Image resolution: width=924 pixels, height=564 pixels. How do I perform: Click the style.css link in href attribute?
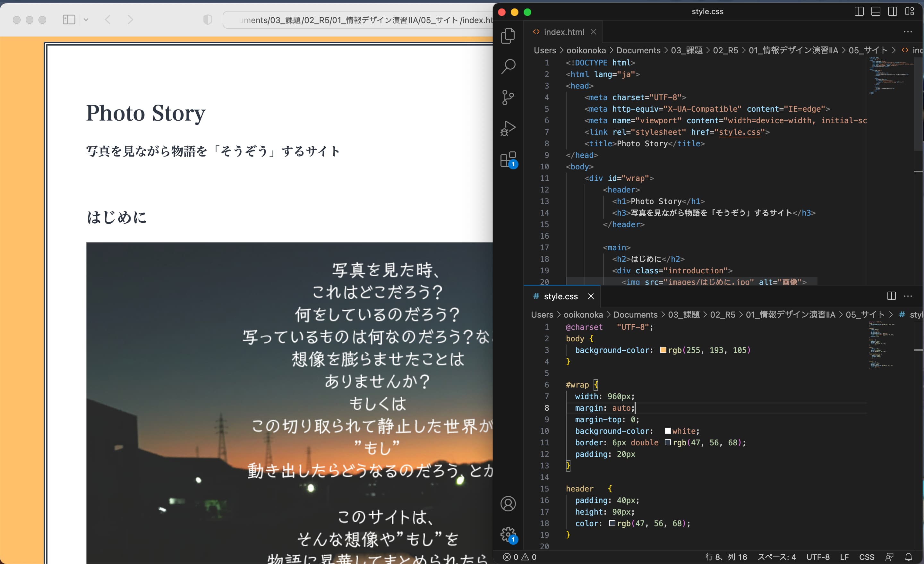(x=739, y=132)
